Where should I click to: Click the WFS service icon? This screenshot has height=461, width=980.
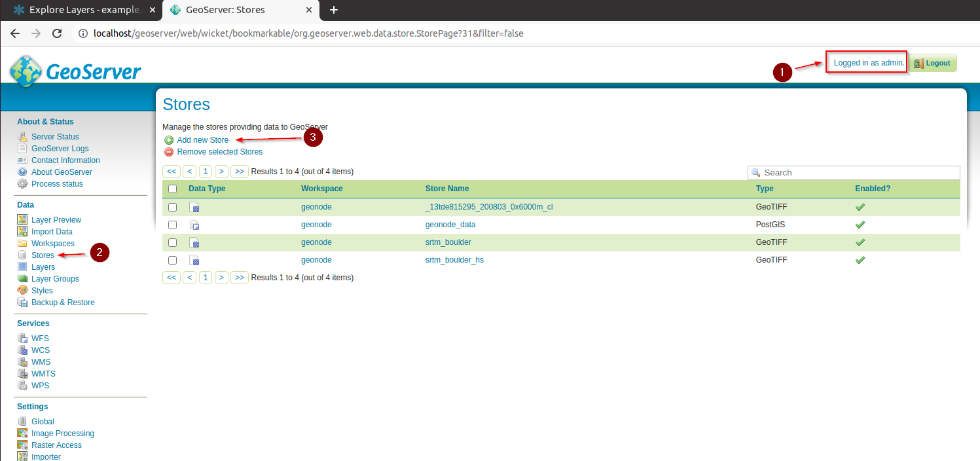coord(22,339)
